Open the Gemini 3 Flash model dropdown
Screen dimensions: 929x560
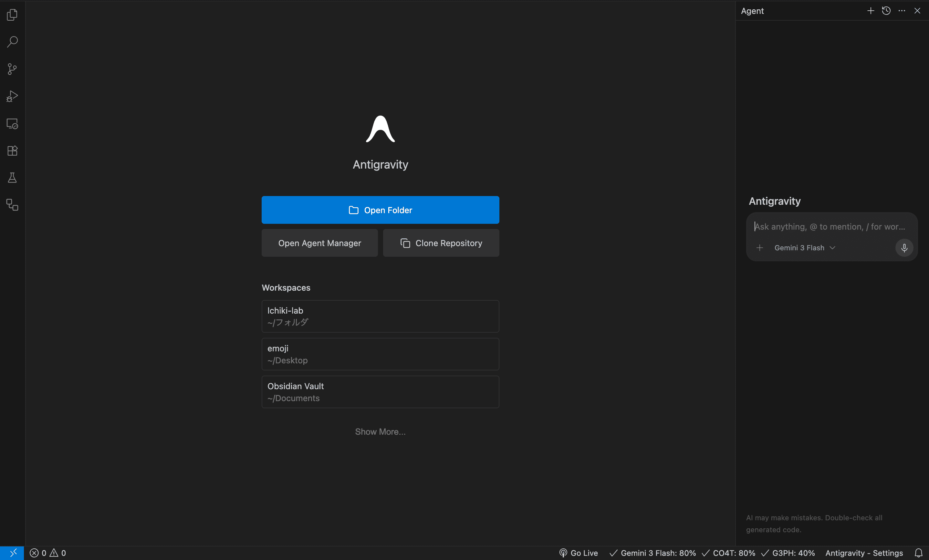pyautogui.click(x=805, y=248)
